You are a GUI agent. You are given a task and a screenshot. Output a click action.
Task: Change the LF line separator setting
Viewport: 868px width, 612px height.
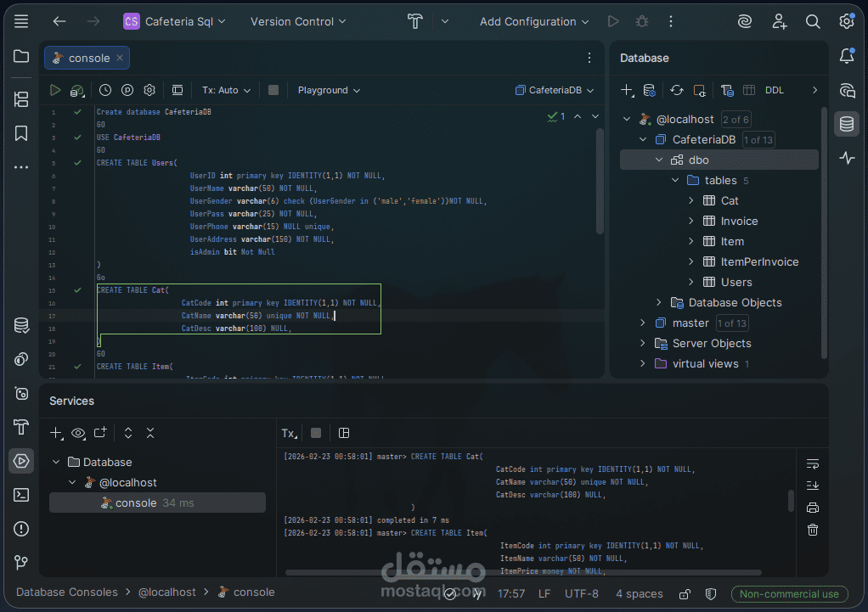pyautogui.click(x=544, y=593)
